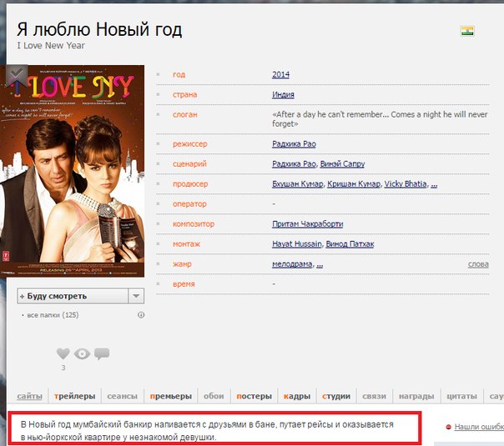The height and width of the screenshot is (446, 504).
Task: Open director Радхика Рао link
Action: pos(294,144)
